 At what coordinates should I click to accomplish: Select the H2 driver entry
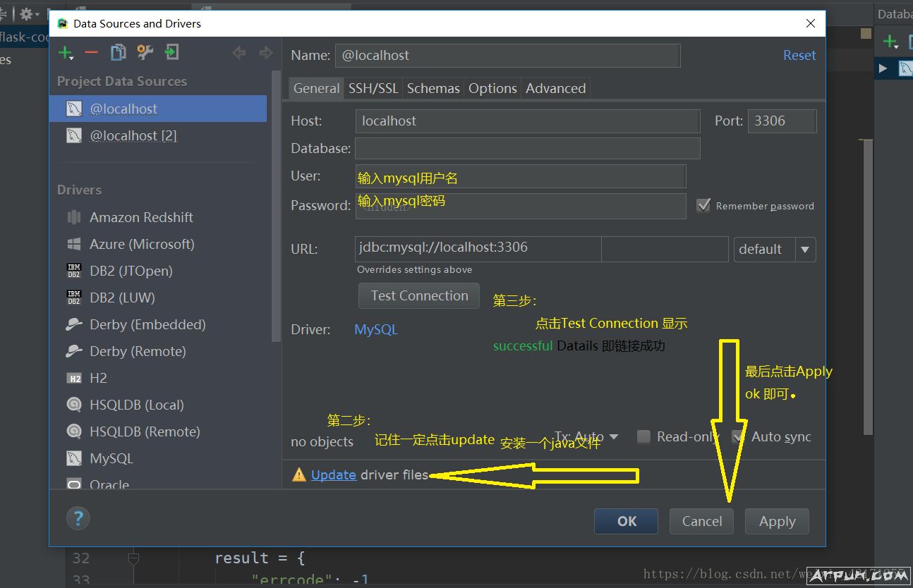pos(98,378)
